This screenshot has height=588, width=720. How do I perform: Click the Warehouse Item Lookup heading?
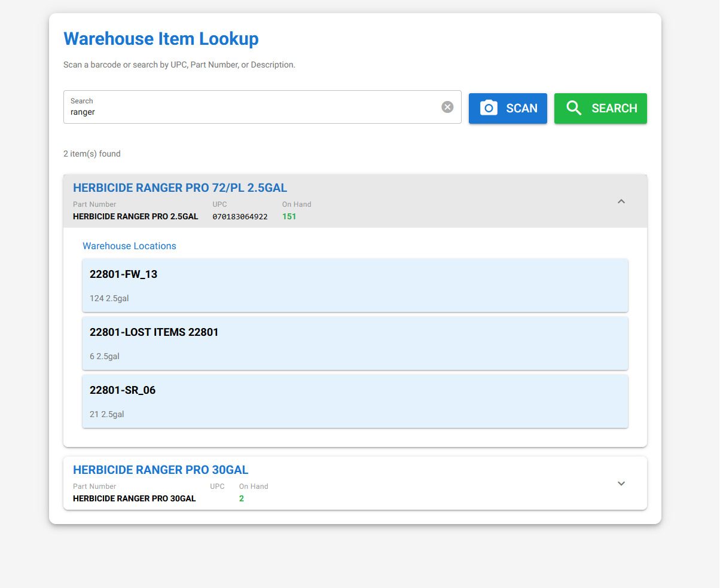pos(161,39)
